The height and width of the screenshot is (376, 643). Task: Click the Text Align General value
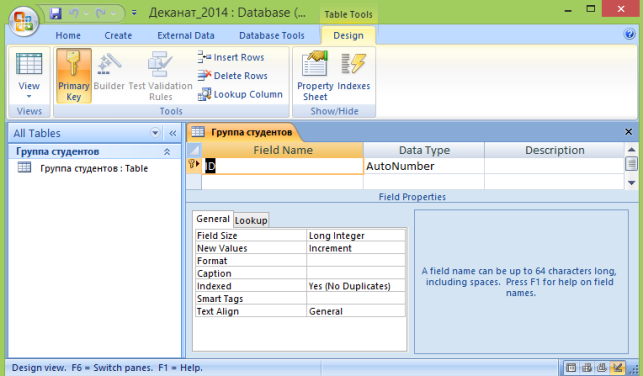356,311
